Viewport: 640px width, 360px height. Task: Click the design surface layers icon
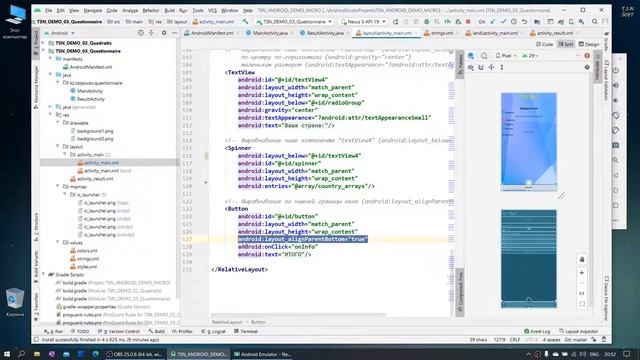(x=471, y=56)
